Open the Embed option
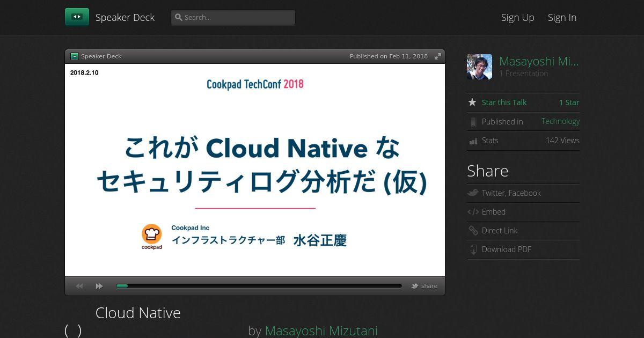 click(x=494, y=212)
